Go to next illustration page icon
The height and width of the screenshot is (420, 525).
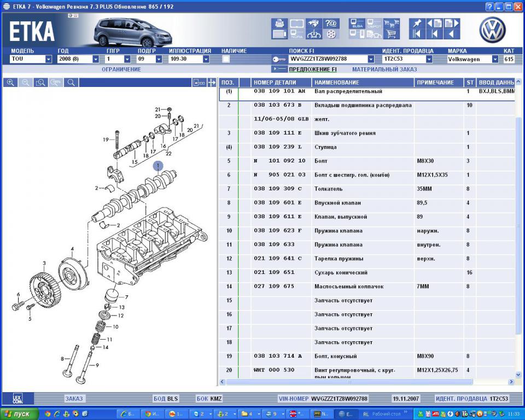(x=451, y=24)
